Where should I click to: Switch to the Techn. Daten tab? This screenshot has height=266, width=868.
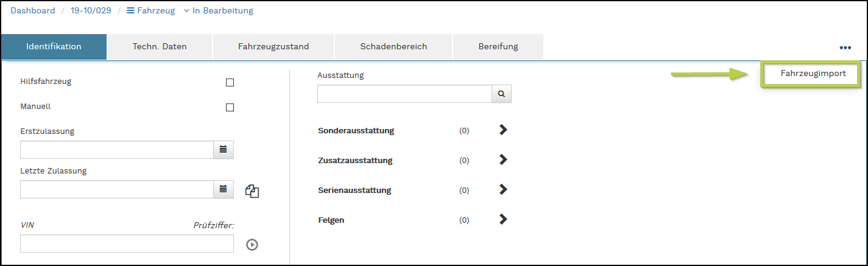coord(160,46)
